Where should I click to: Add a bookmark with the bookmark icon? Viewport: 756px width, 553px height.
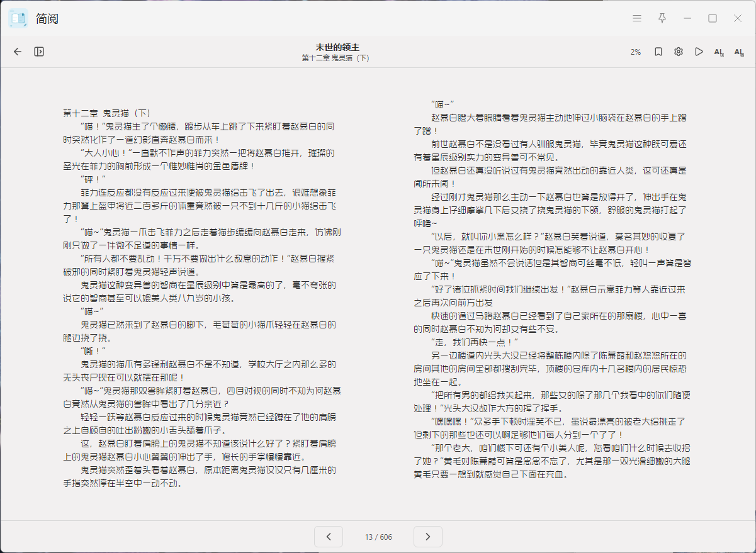[658, 52]
